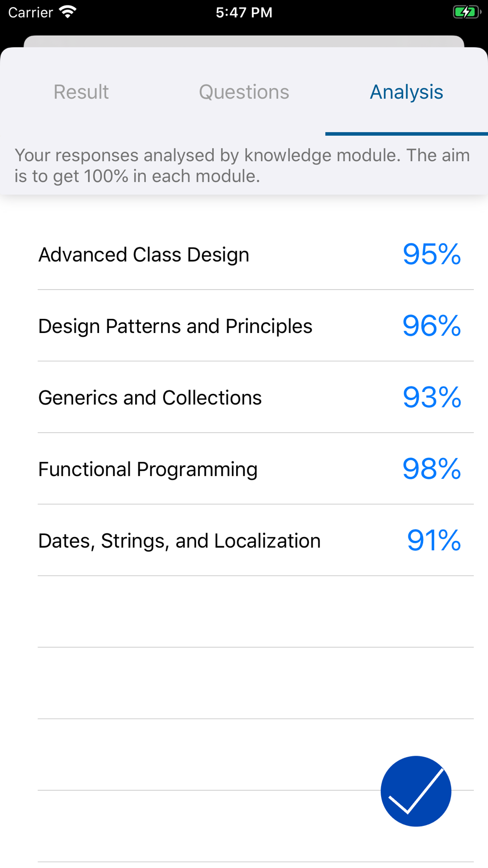Tap the Carrier label in status bar
The height and width of the screenshot is (868, 488).
(30, 12)
